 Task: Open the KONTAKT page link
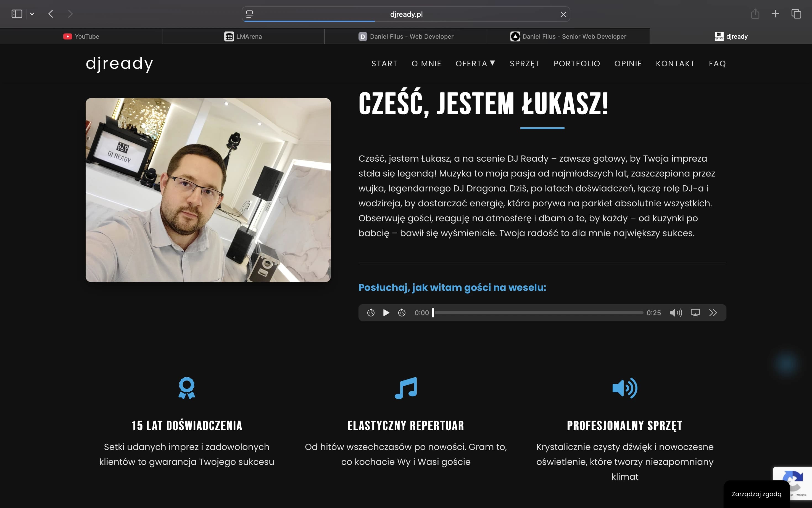[675, 64]
